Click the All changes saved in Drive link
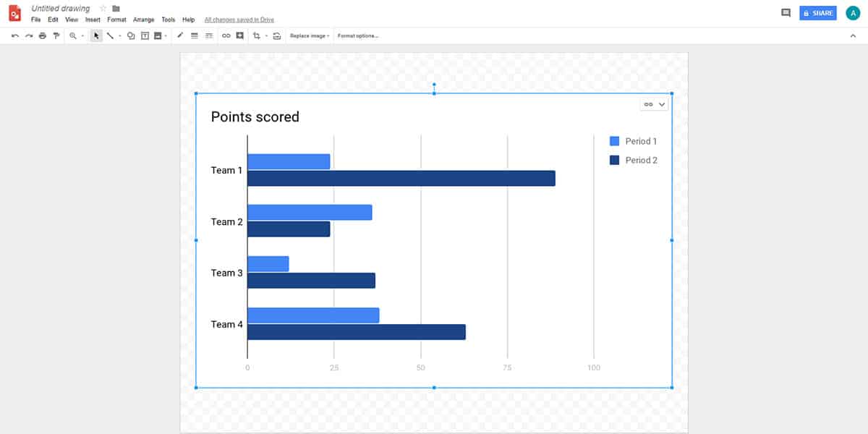Image resolution: width=868 pixels, height=434 pixels. coord(239,20)
